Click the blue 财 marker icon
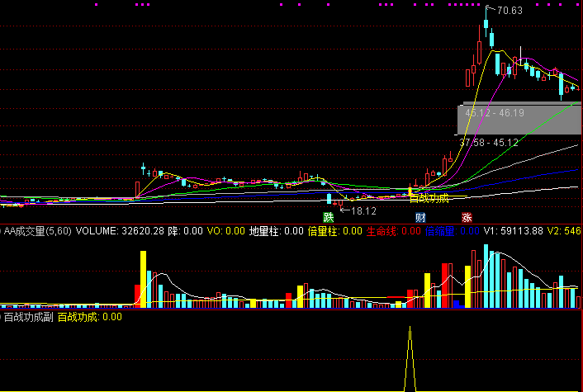 tap(420, 217)
